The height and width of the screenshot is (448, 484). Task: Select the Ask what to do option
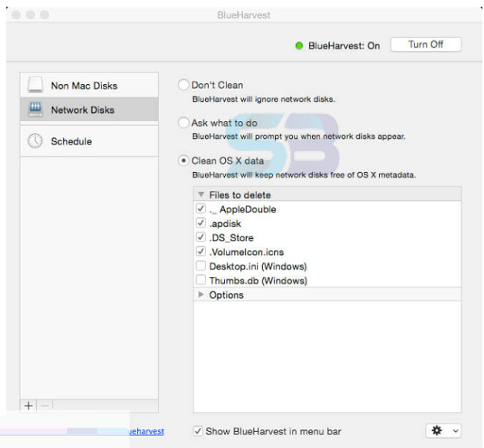point(184,123)
